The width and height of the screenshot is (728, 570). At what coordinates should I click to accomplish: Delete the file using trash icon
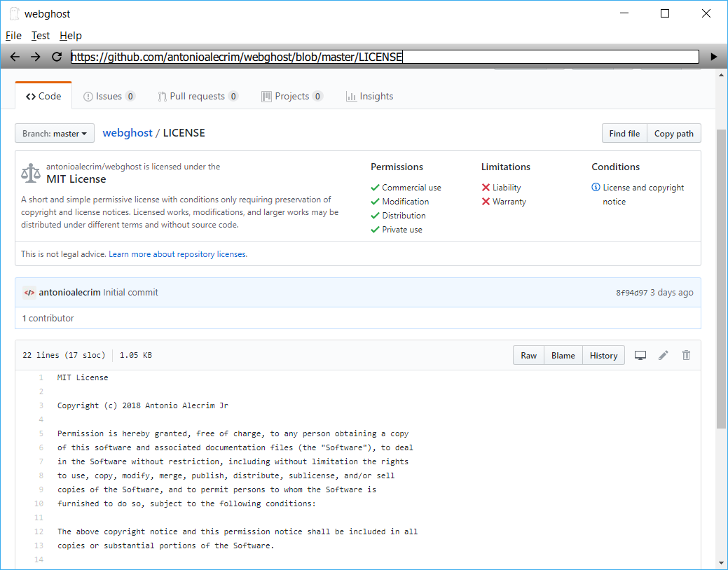click(686, 356)
